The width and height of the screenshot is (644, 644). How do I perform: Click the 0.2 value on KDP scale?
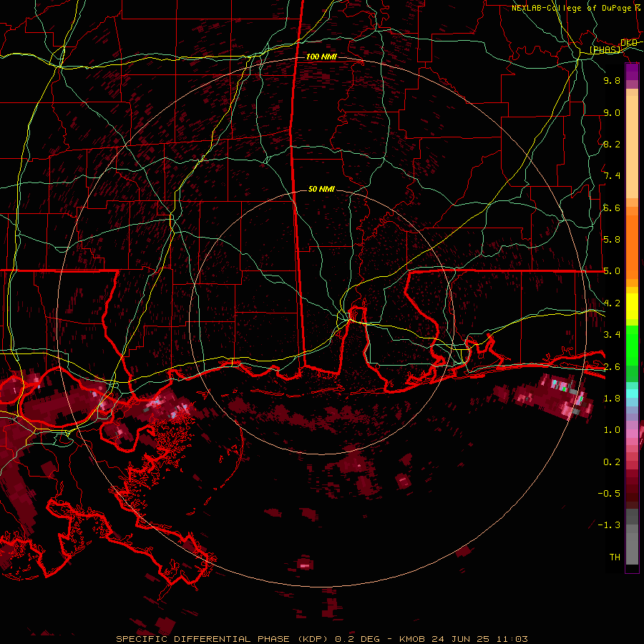612,462
